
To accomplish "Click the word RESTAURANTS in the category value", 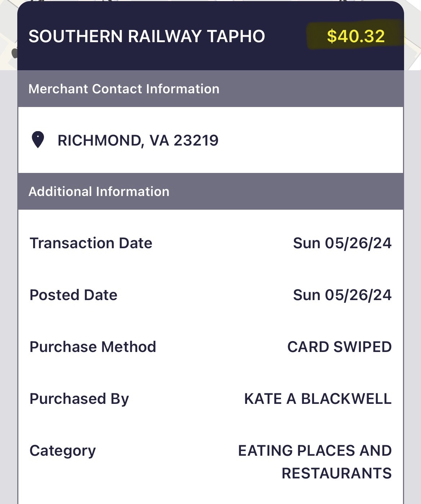I will (336, 473).
